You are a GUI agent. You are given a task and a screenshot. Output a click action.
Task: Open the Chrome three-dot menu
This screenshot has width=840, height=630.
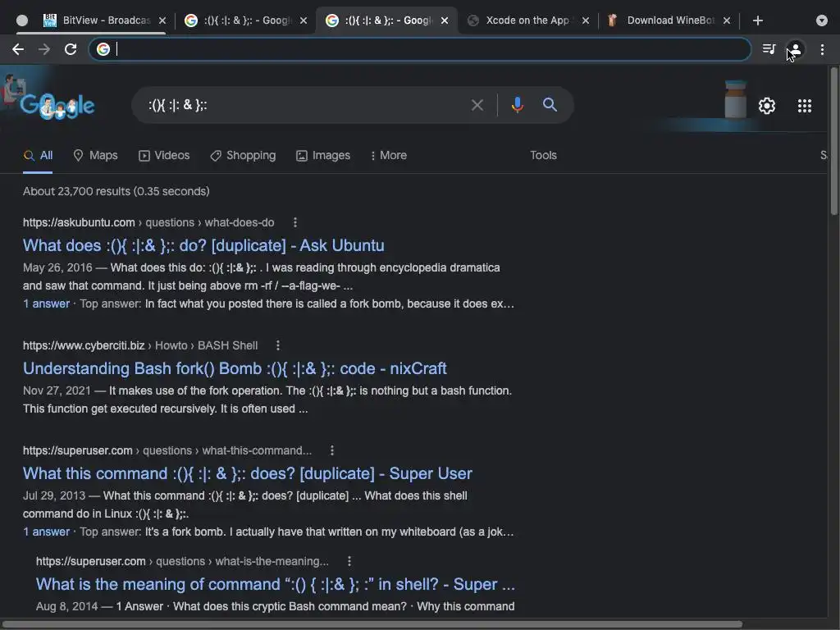(x=822, y=49)
